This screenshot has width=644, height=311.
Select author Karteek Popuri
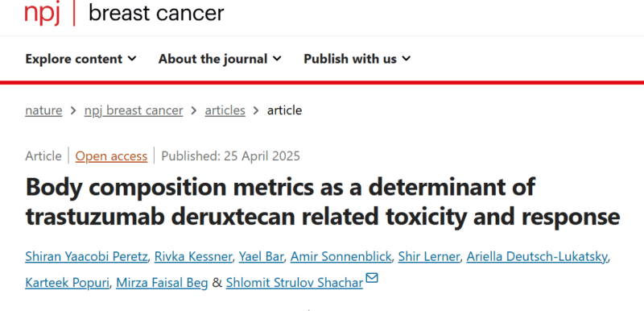68,283
